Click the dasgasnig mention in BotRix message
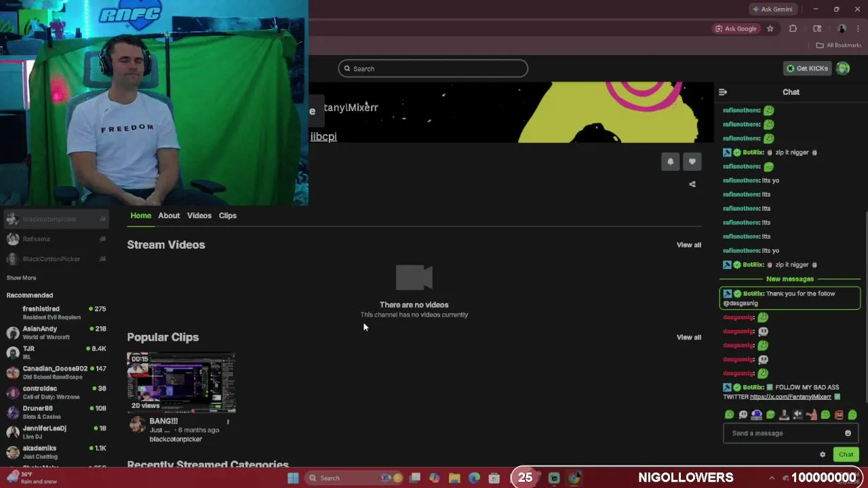 click(x=741, y=303)
